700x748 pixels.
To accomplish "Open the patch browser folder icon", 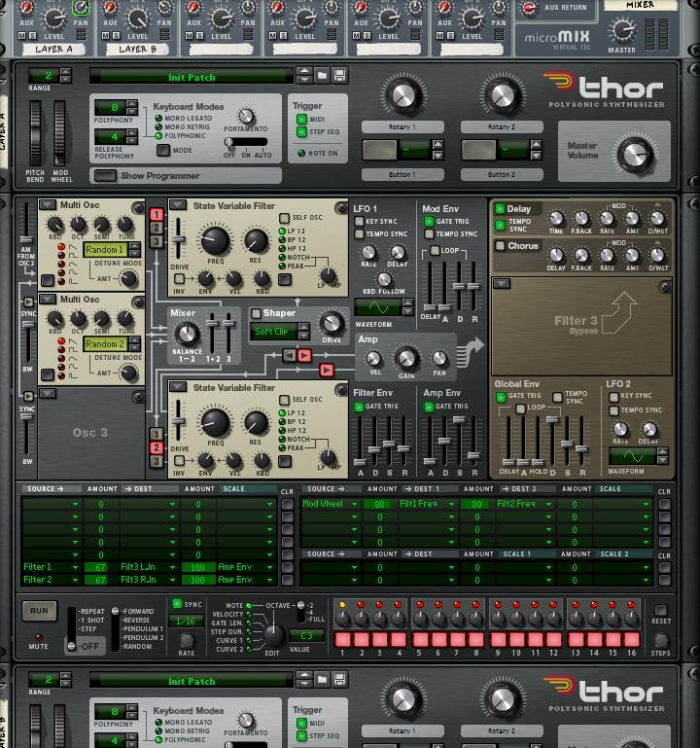I will coord(323,75).
